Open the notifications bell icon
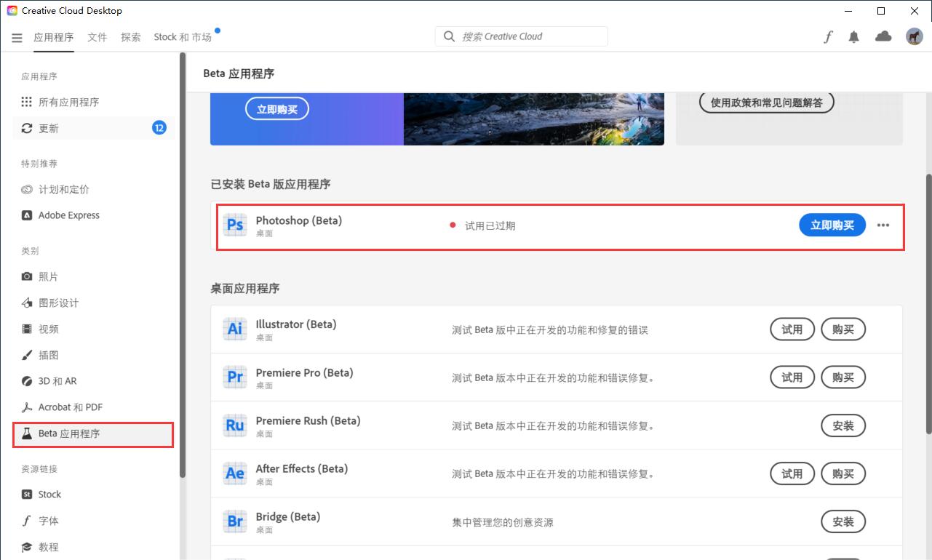The height and width of the screenshot is (560, 932). [x=854, y=37]
